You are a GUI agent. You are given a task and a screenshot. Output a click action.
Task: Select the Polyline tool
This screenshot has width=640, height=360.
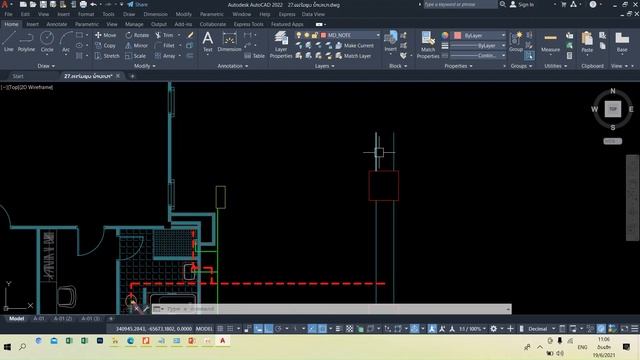tap(26, 41)
